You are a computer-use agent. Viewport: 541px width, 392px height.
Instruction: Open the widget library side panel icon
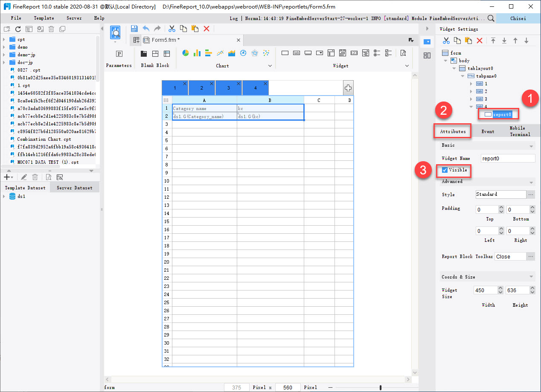pos(427,55)
